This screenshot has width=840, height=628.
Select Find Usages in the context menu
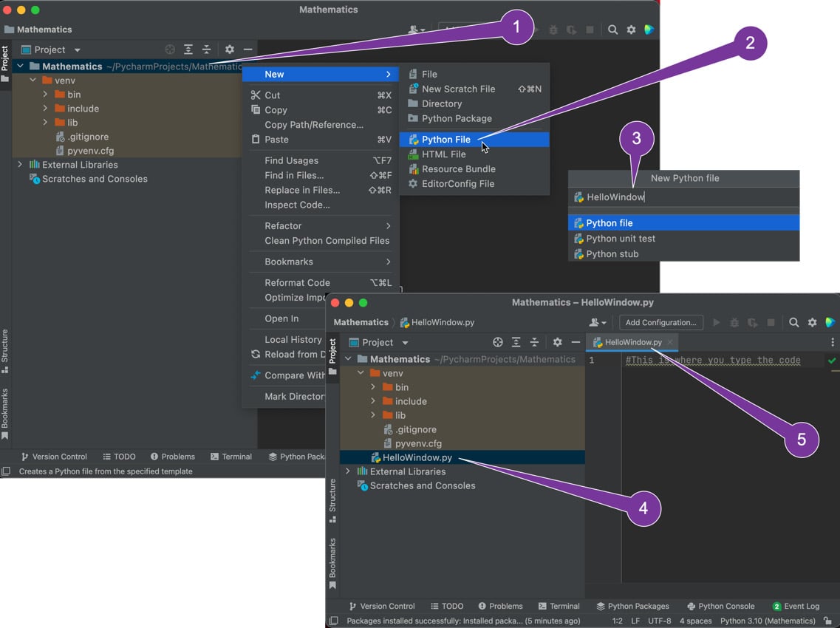(x=321, y=160)
